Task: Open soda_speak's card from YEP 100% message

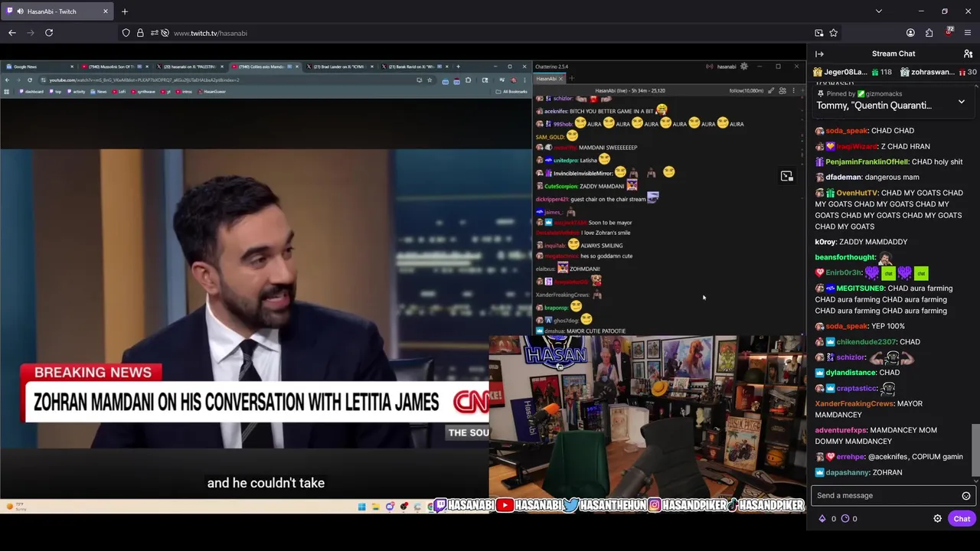Action: coord(847,326)
